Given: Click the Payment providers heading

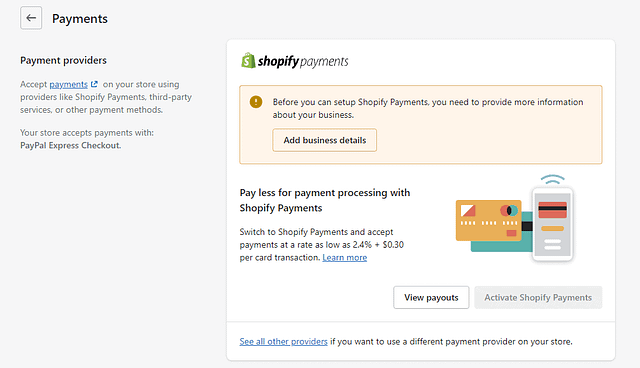Looking at the screenshot, I should coord(63,60).
